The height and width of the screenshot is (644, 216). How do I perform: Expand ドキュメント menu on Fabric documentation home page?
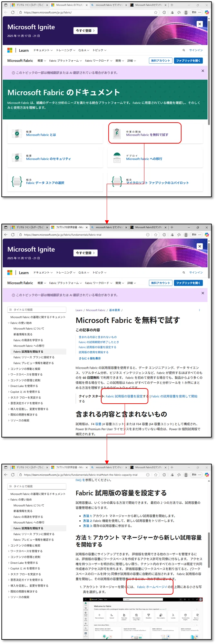point(43,50)
